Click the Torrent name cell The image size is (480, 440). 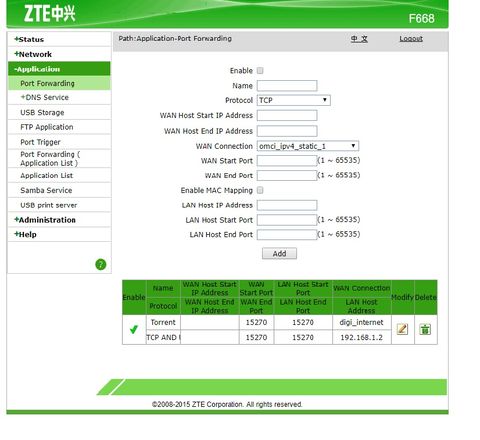point(163,322)
